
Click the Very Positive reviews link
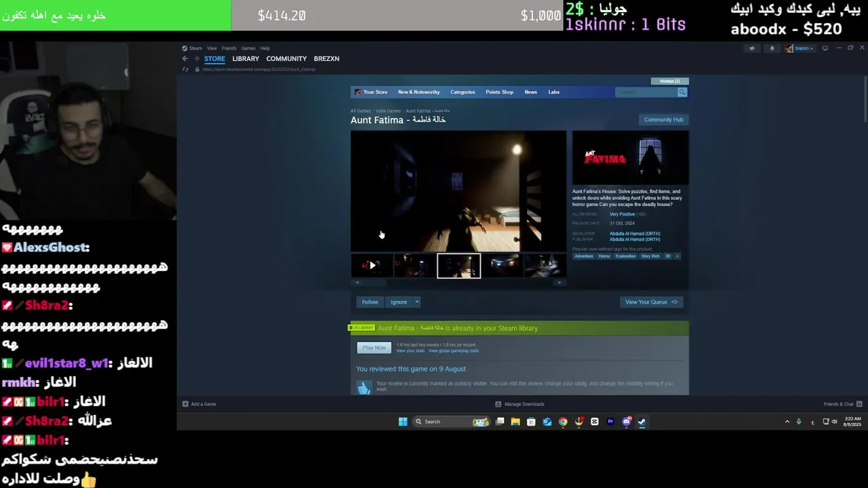pos(622,214)
